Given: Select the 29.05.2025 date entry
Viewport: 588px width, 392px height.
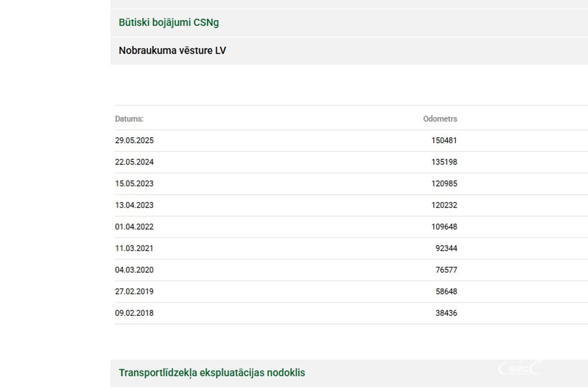Looking at the screenshot, I should click(x=134, y=140).
